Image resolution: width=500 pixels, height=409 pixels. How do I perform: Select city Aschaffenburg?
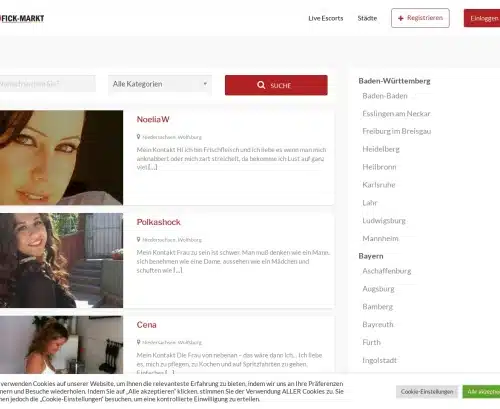[387, 271]
